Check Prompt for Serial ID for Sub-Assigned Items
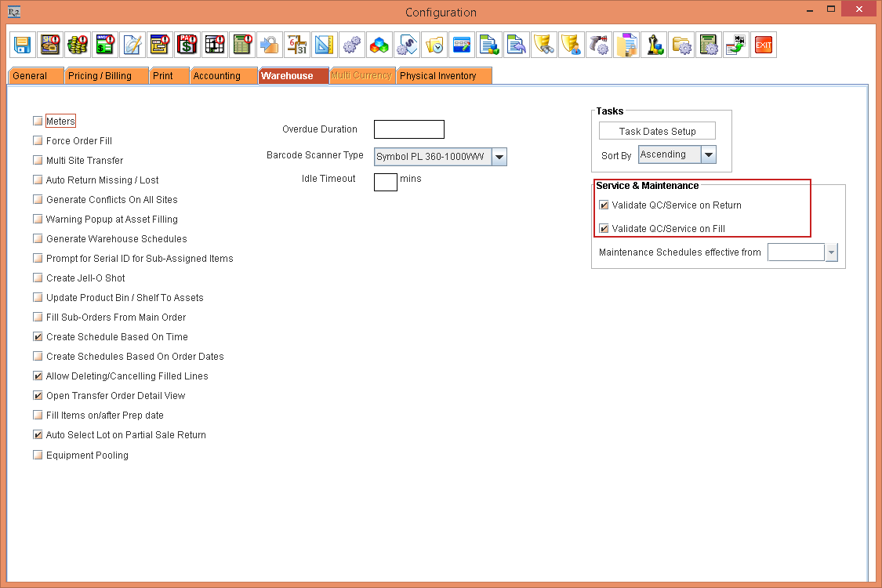 pyautogui.click(x=38, y=258)
